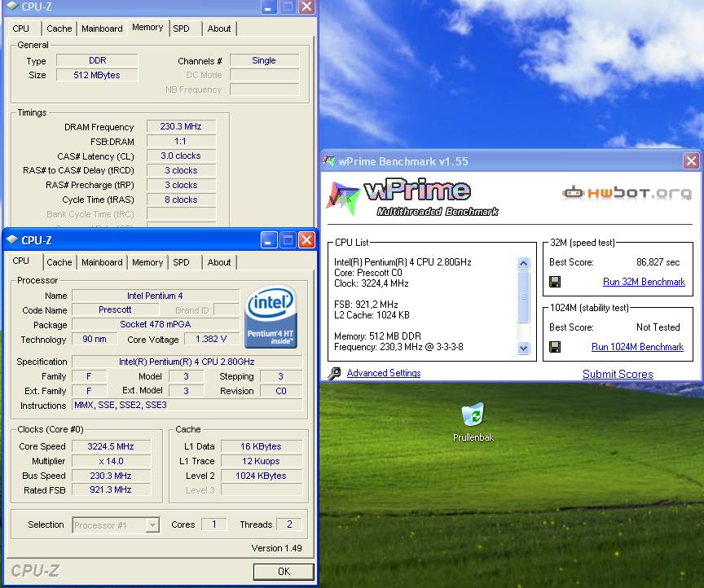Image resolution: width=704 pixels, height=588 pixels.
Task: Close the back CPU-Z Memory window
Action: pyautogui.click(x=306, y=7)
